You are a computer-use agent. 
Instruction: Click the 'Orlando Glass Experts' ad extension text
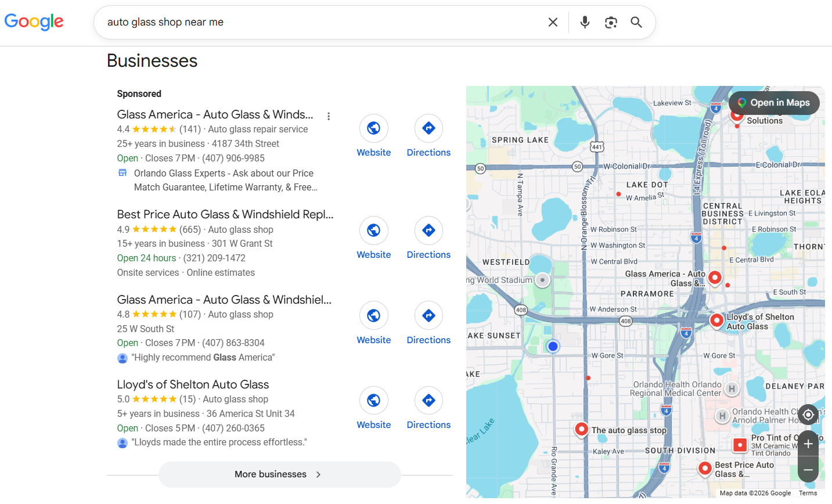pos(226,180)
